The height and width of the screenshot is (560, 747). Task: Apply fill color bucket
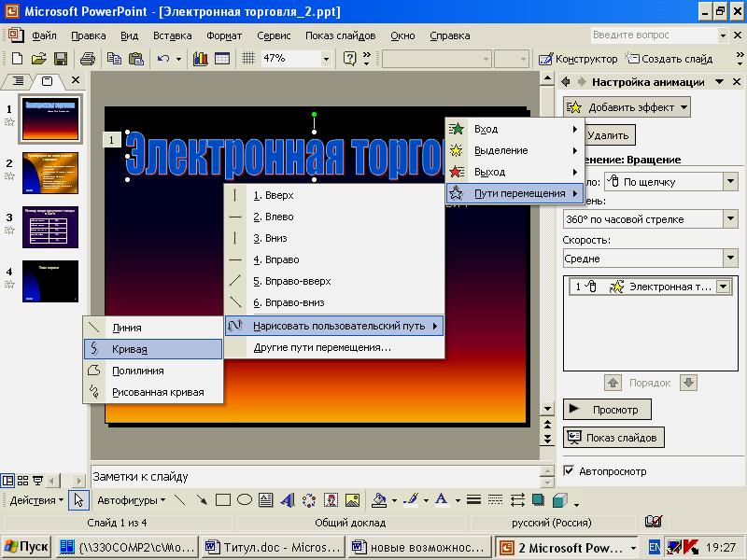click(379, 500)
